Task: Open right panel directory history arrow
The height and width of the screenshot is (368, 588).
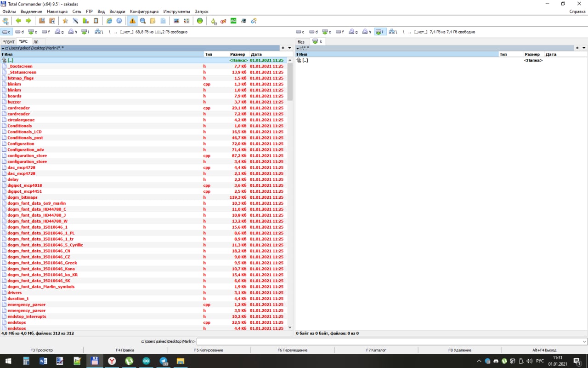Action: pos(584,48)
